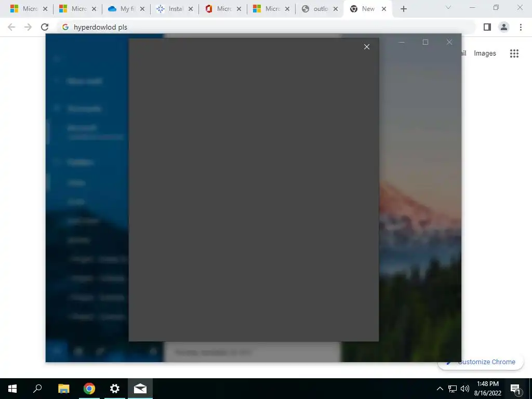The height and width of the screenshot is (399, 532).
Task: Click the taskbar clock showing 1:48 PM
Action: [x=488, y=389]
